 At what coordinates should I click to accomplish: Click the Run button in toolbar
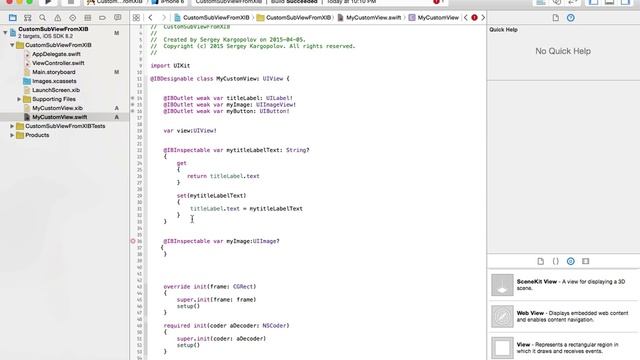point(48,2)
